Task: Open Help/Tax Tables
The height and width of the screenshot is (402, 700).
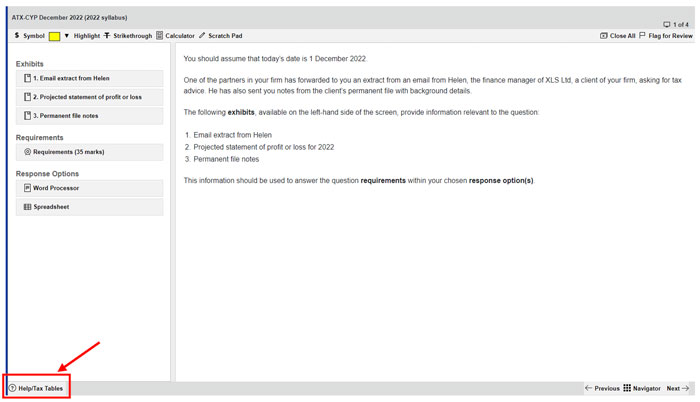Action: point(36,388)
